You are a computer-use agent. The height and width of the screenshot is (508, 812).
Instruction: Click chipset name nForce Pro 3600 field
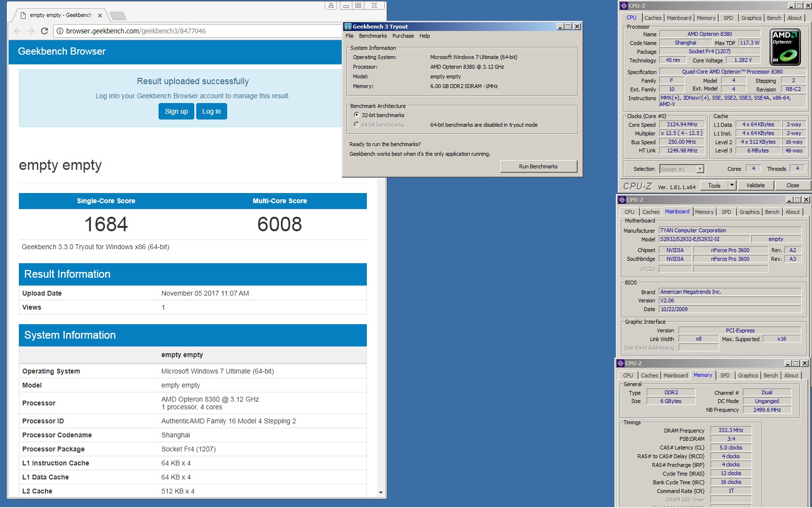tap(730, 250)
